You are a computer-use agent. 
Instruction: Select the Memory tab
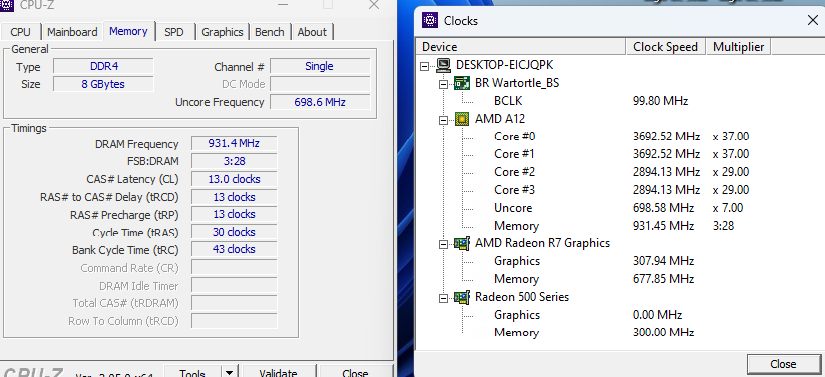click(128, 31)
